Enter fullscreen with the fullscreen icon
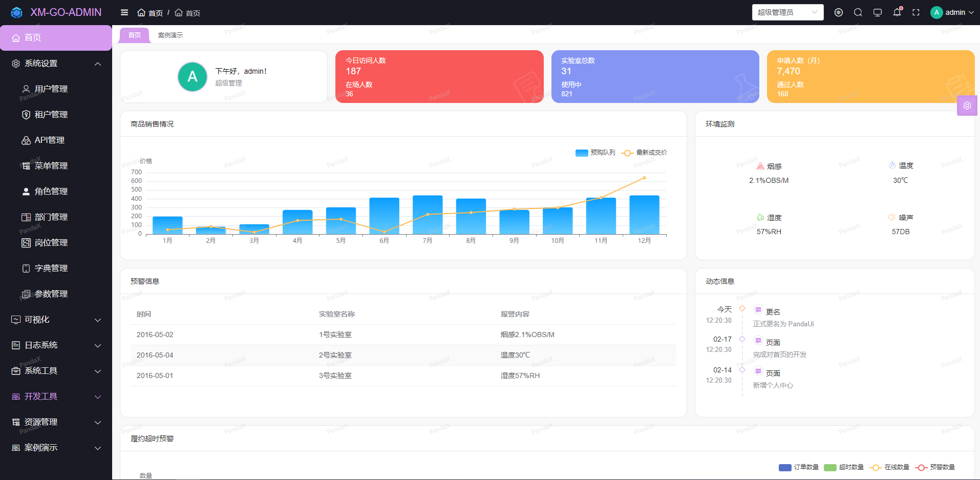The image size is (980, 480). 916,12
